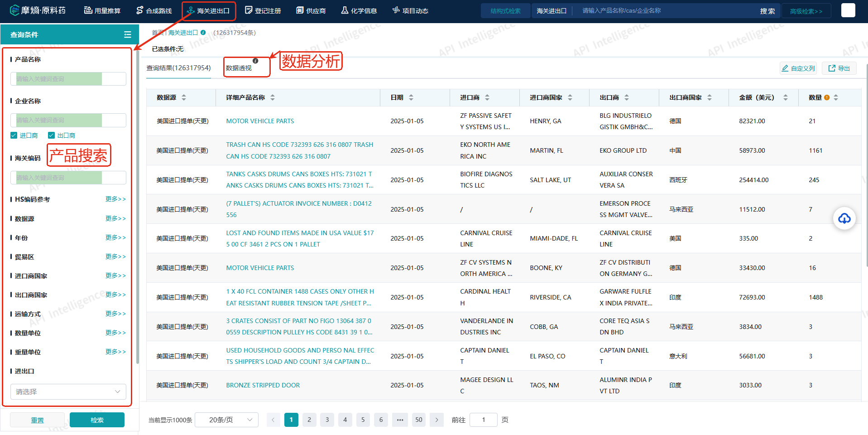Image resolution: width=868 pixels, height=435 pixels.
Task: Click the info icon beside 海关进出口 breadcrumb
Action: (x=203, y=33)
